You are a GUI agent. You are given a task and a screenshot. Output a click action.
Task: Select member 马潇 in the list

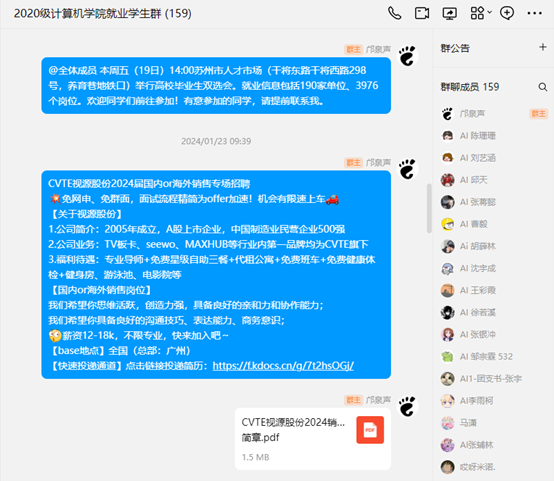(x=493, y=423)
